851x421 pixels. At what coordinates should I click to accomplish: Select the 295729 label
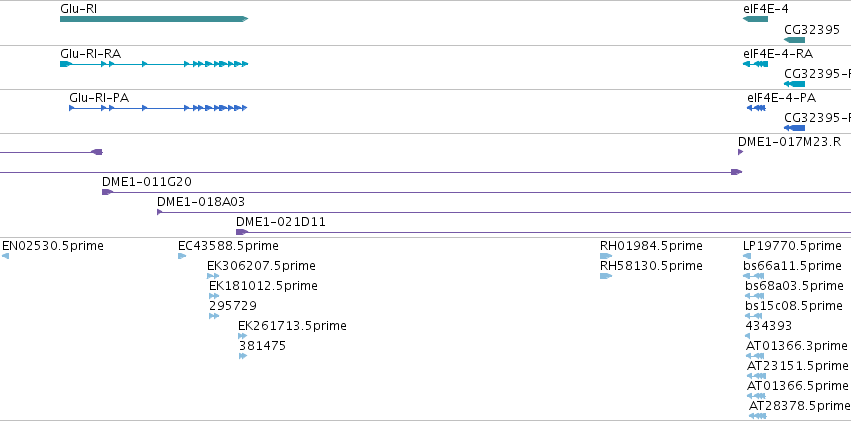pos(233,306)
